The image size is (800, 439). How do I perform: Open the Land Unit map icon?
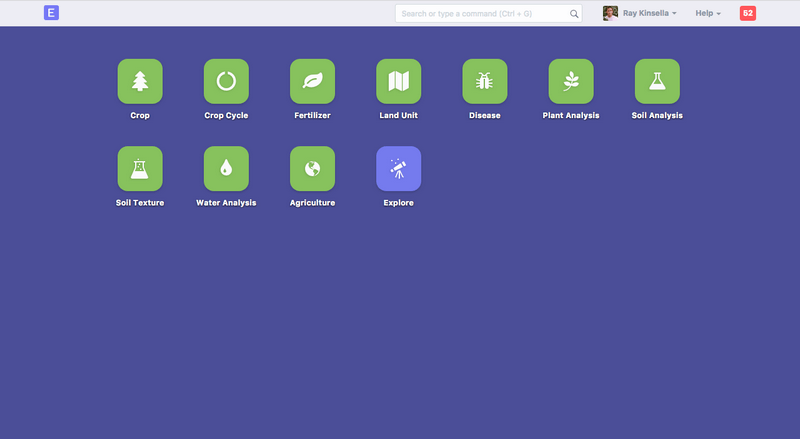tap(398, 81)
